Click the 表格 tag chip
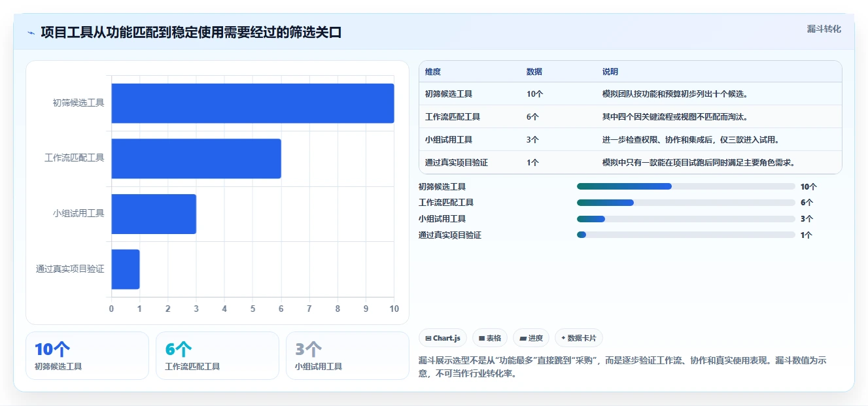Viewport: 868px width, 406px height. pos(490,338)
